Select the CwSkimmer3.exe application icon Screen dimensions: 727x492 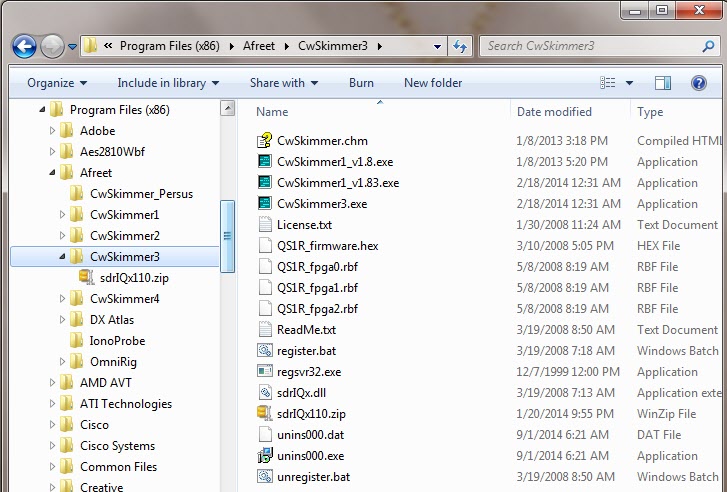[x=265, y=203]
